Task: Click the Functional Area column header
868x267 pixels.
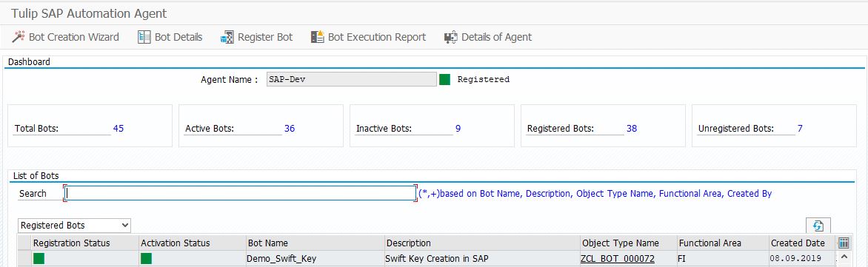Action: click(723, 243)
